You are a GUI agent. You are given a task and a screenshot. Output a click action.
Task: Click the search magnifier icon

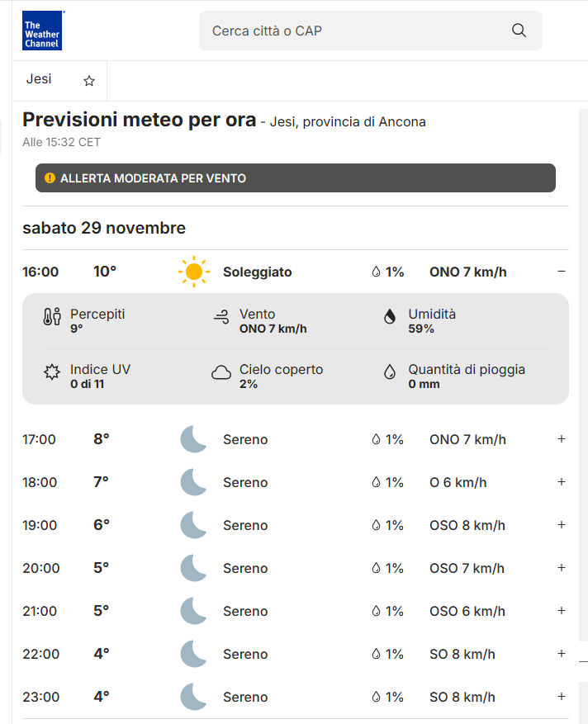tap(519, 31)
